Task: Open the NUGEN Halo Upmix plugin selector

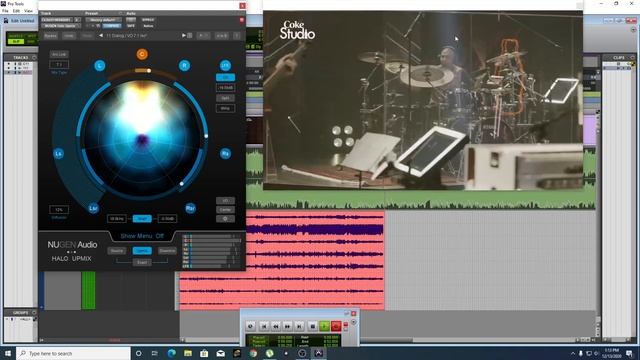Action: click(60, 26)
